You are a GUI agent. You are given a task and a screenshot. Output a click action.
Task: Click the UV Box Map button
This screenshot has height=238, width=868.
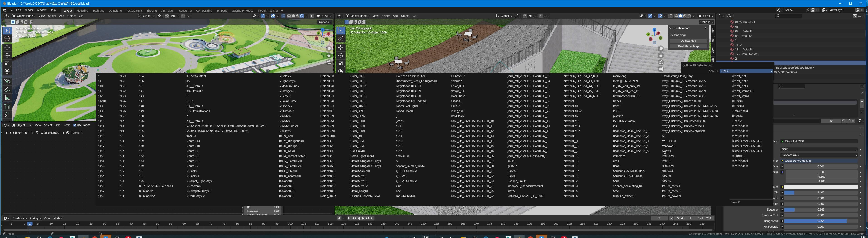tap(688, 40)
